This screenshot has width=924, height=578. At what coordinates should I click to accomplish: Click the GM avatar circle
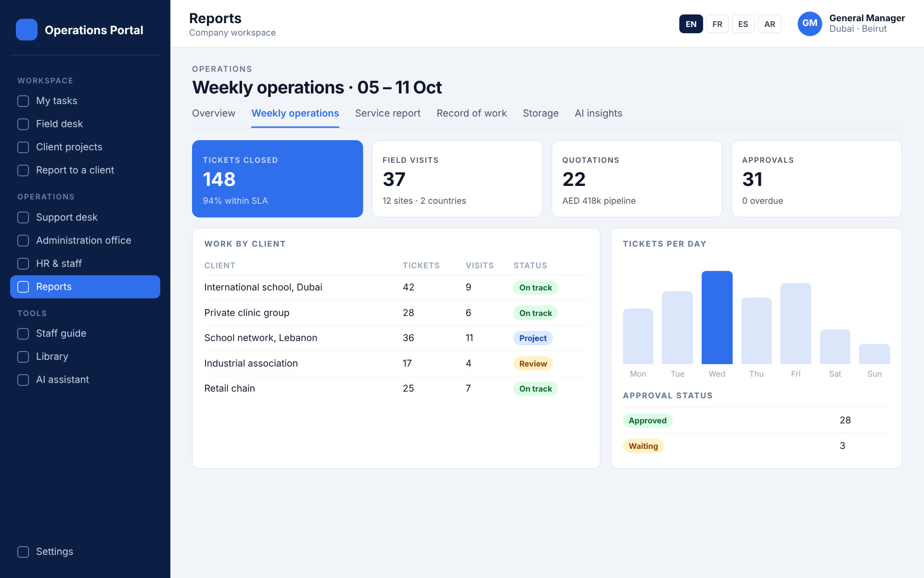pyautogui.click(x=809, y=24)
